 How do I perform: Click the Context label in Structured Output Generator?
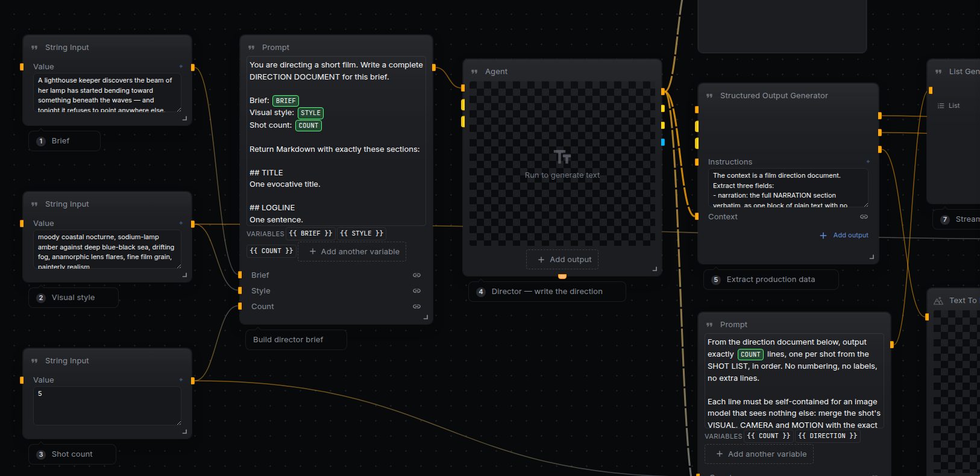723,217
